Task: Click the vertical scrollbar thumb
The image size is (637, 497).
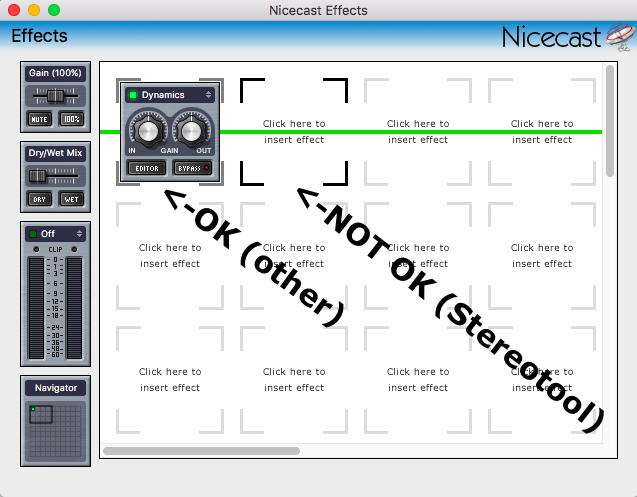Action: click(609, 121)
